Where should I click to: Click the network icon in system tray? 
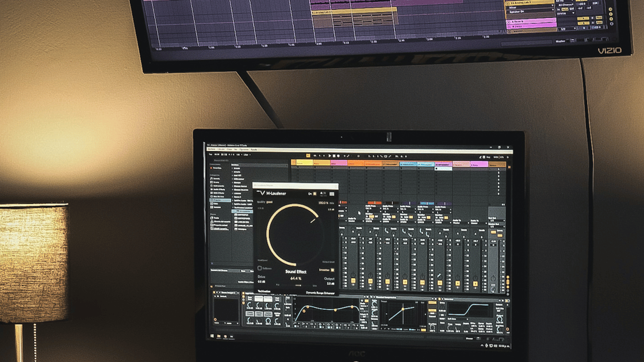coord(491,346)
